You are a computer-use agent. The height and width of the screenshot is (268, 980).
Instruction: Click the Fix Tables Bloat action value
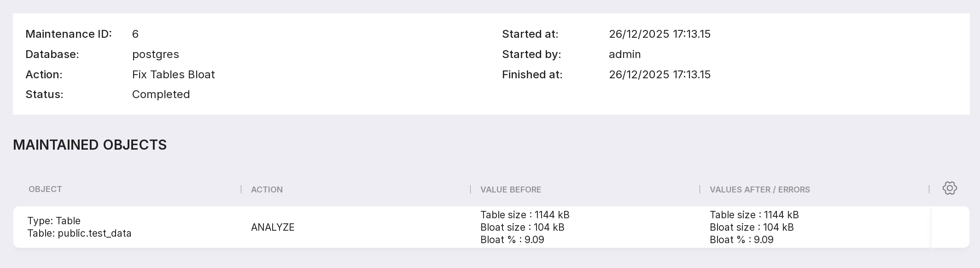click(173, 75)
